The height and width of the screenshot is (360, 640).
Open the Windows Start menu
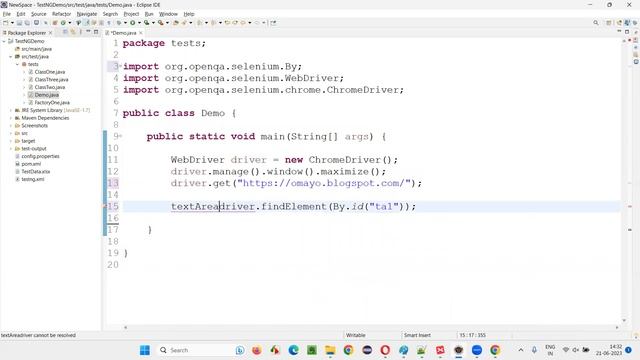click(x=145, y=350)
